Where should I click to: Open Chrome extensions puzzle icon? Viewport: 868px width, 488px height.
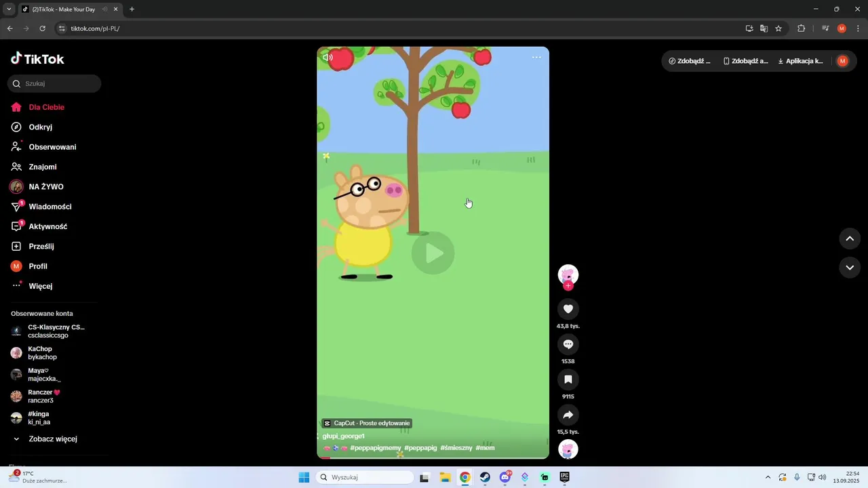tap(801, 28)
